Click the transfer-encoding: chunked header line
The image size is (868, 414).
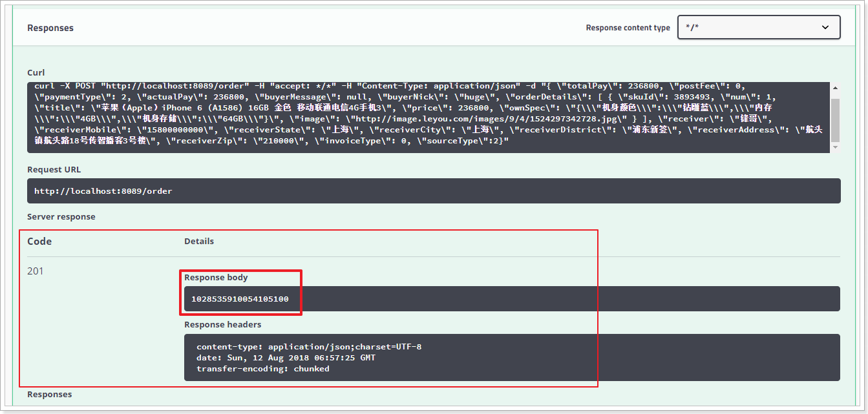(x=263, y=369)
